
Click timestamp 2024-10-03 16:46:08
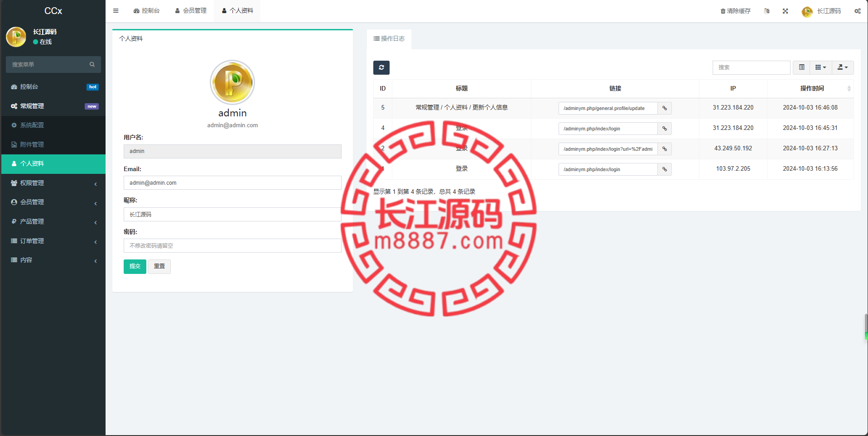coord(810,107)
